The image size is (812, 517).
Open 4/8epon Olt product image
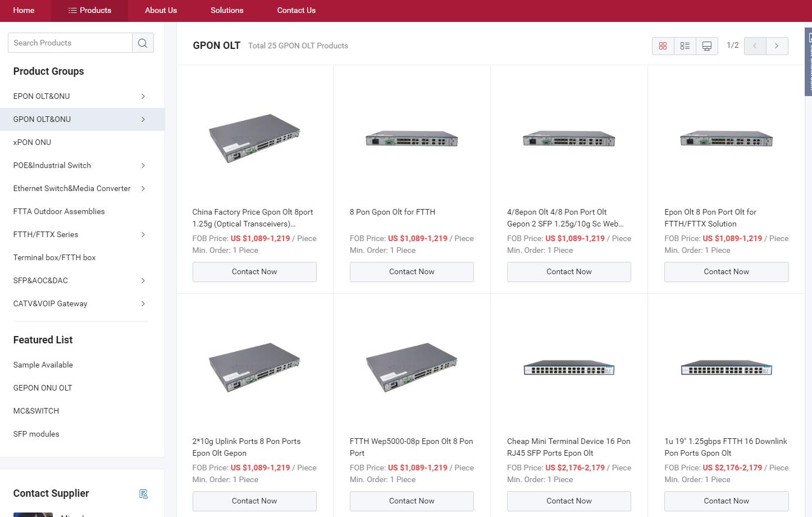pos(569,138)
